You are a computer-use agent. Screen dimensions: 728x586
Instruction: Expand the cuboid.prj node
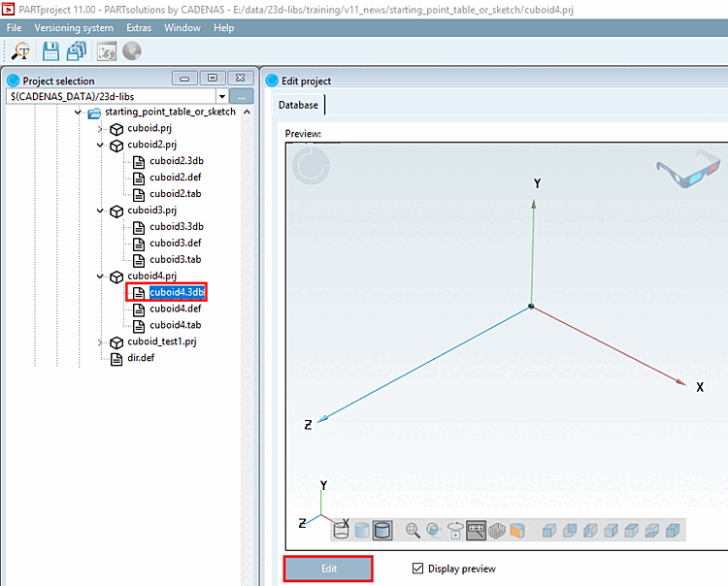(100, 128)
